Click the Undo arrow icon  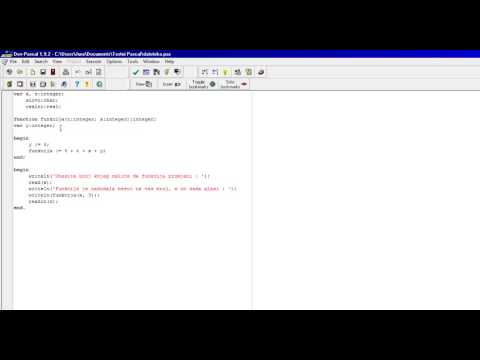pyautogui.click(x=78, y=72)
